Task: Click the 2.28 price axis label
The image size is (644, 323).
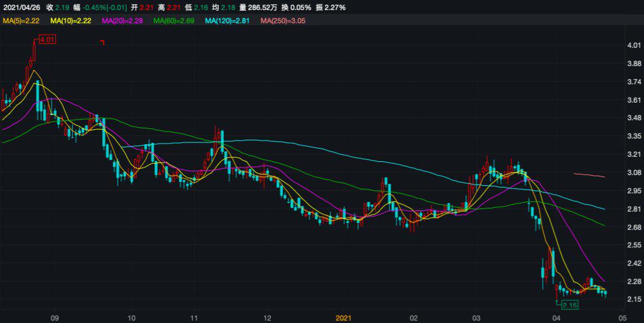Action: (634, 281)
